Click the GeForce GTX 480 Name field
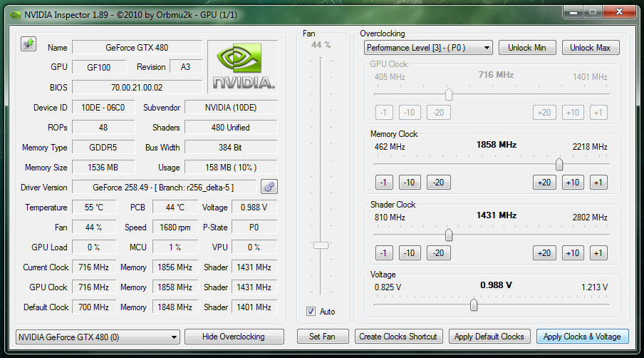The image size is (644, 358). [x=137, y=48]
